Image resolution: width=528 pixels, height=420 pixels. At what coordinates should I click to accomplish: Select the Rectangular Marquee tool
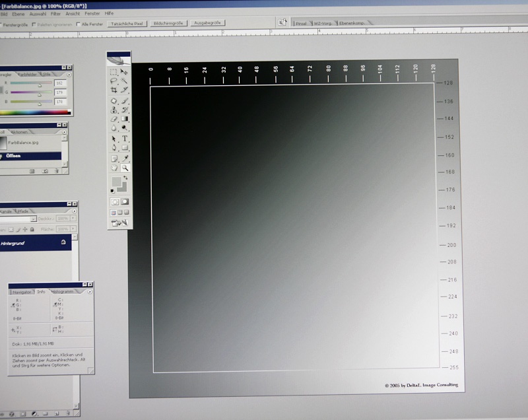[114, 72]
